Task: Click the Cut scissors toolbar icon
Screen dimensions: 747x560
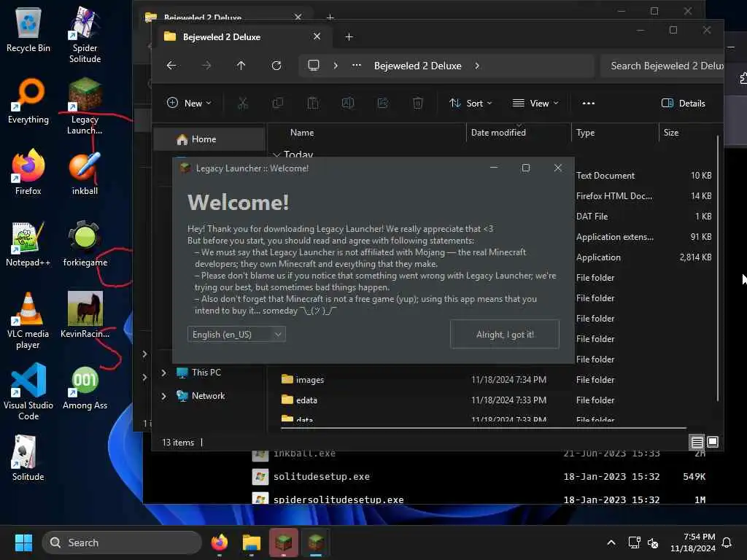Action: (x=243, y=103)
